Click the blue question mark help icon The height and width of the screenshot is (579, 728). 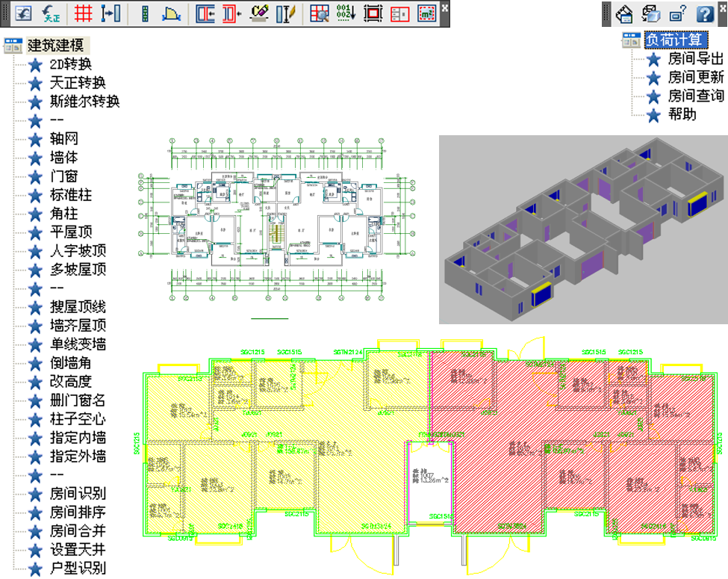pyautogui.click(x=705, y=13)
